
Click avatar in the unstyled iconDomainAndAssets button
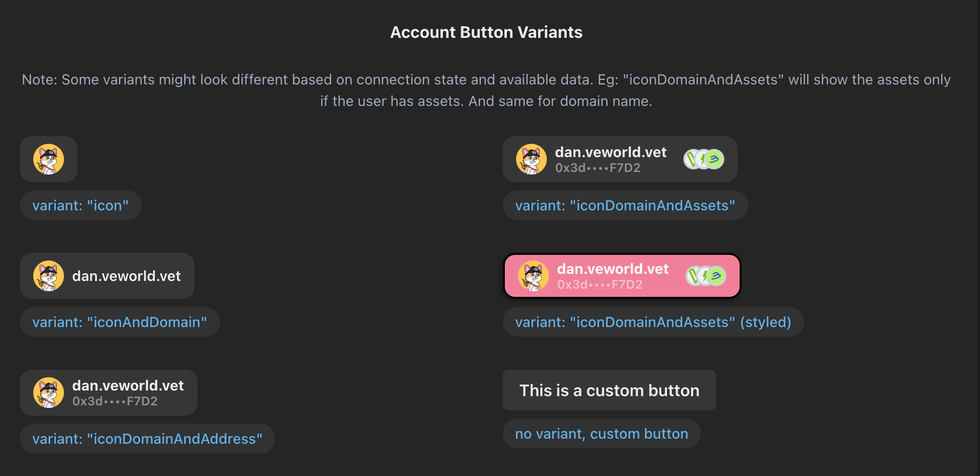click(531, 159)
